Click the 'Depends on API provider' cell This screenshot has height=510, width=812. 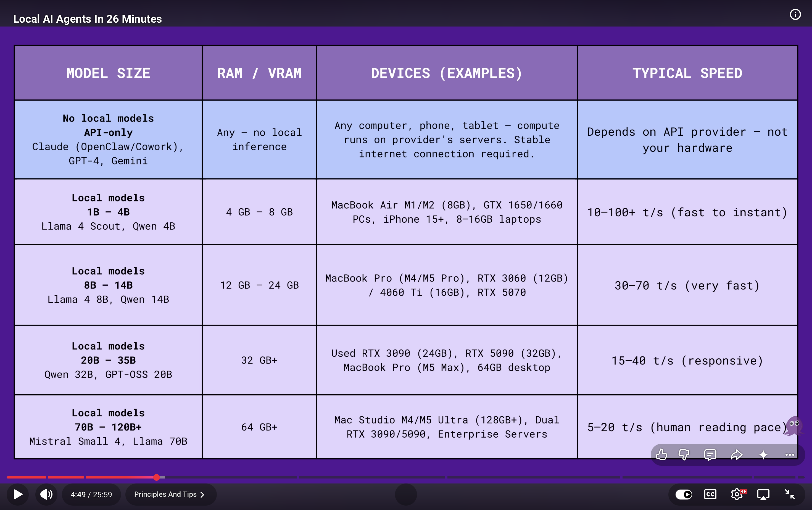(687, 140)
